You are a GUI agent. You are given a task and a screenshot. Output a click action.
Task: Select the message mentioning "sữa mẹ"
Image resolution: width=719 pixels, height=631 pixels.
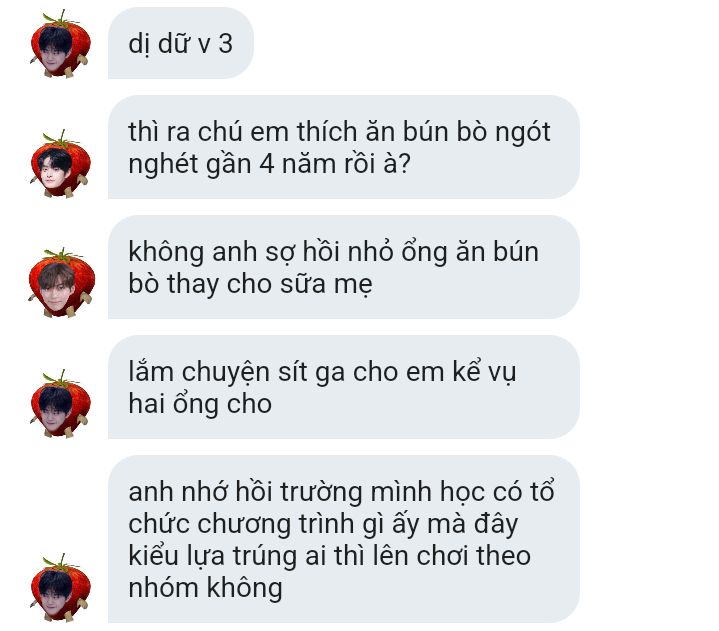click(x=343, y=267)
